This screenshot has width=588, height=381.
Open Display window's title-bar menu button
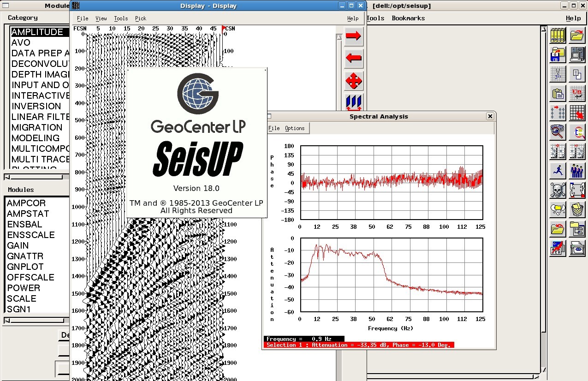pyautogui.click(x=76, y=6)
